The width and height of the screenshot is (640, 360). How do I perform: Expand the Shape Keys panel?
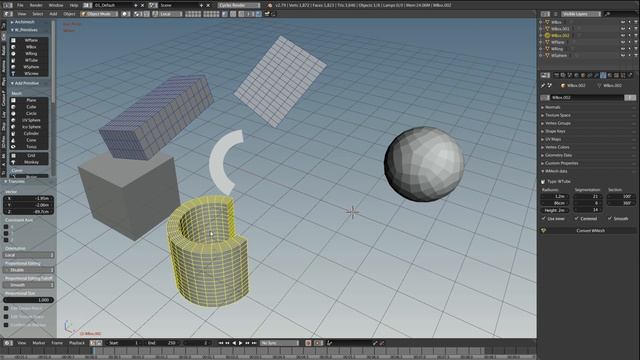pos(555,131)
